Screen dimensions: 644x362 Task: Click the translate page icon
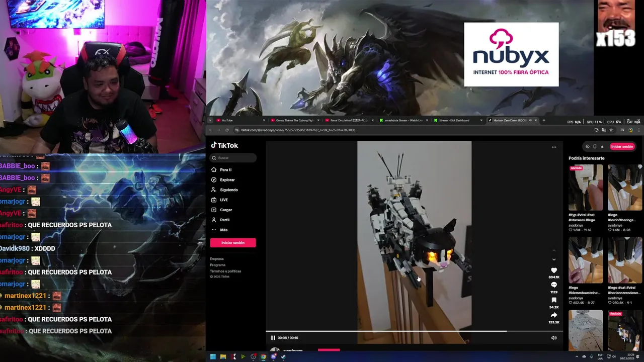[x=604, y=130]
